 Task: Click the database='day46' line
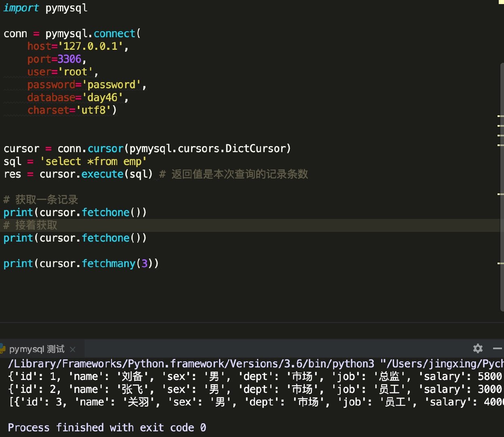pos(78,98)
